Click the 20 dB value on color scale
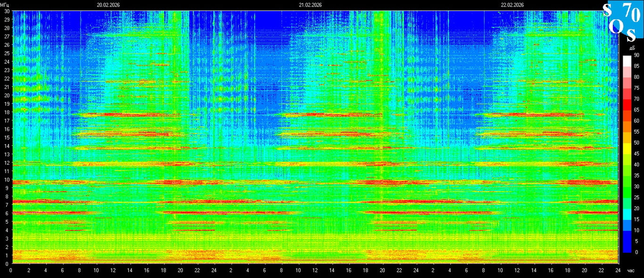The width and height of the screenshot is (644, 278). click(x=636, y=209)
